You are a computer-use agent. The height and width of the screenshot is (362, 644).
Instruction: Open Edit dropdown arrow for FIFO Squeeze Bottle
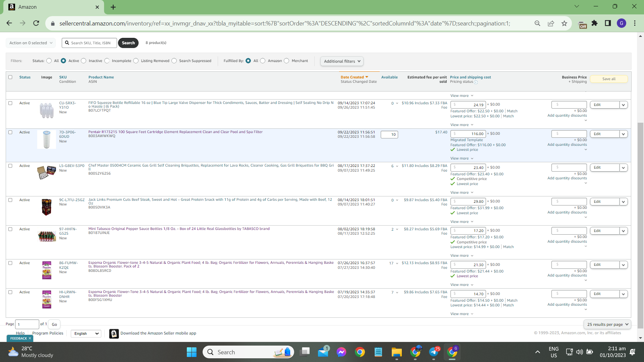point(624,105)
